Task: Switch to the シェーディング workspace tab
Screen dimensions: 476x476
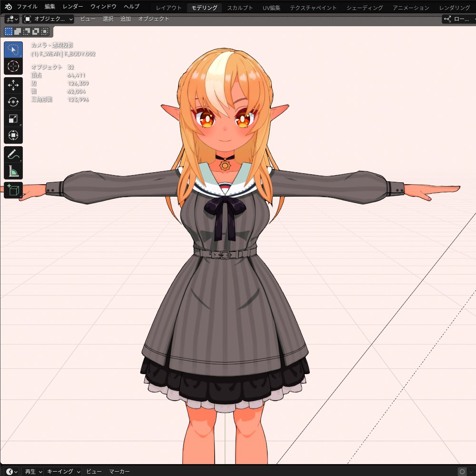Action: [x=365, y=8]
